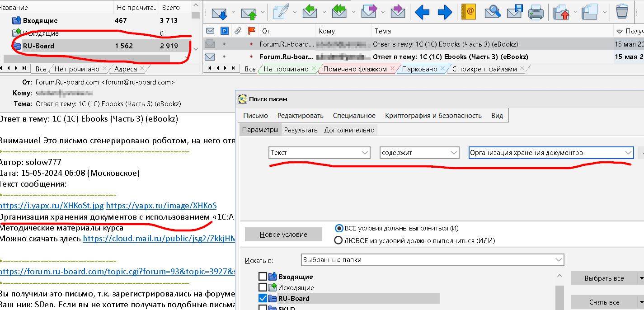Open Get new mail dropdown arrow
The height and width of the screenshot is (310, 644).
tap(233, 12)
